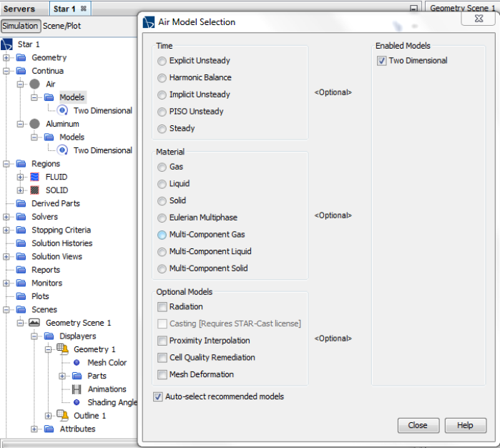
Task: Click the Reports folder icon
Action: click(x=21, y=270)
